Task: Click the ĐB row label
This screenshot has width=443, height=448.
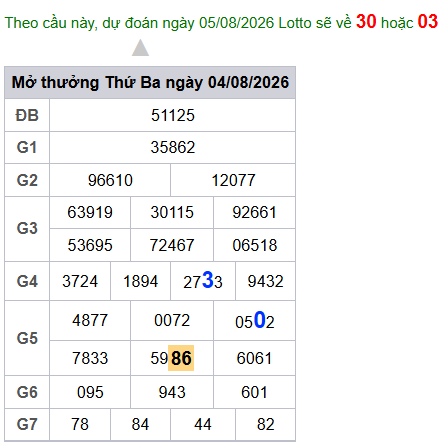Action: pyautogui.click(x=27, y=115)
